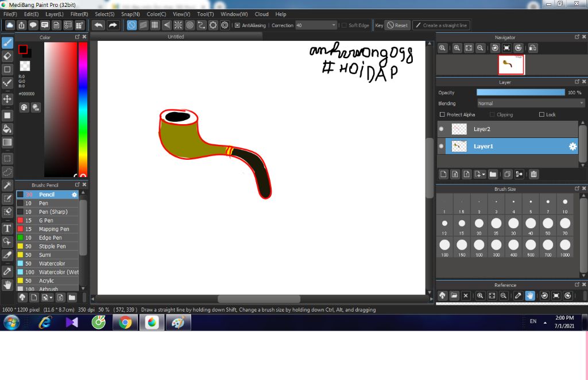Select the Eraser tool
The image size is (588, 380).
pos(7,56)
